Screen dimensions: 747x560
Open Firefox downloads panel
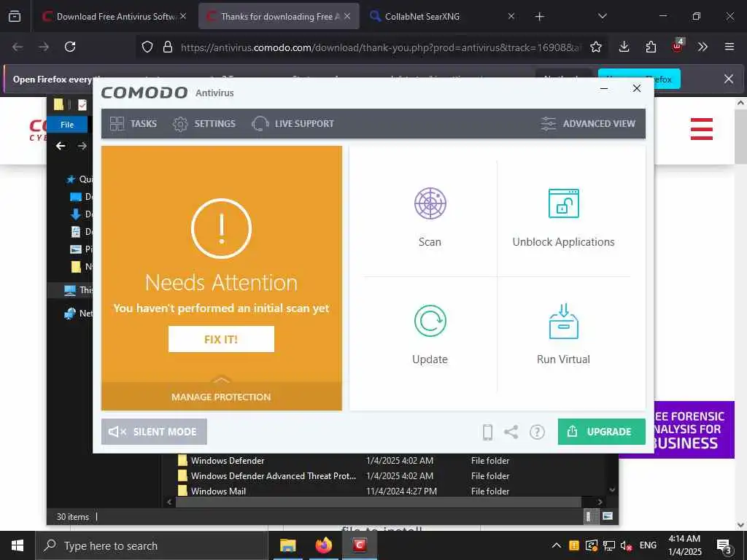[x=624, y=47]
